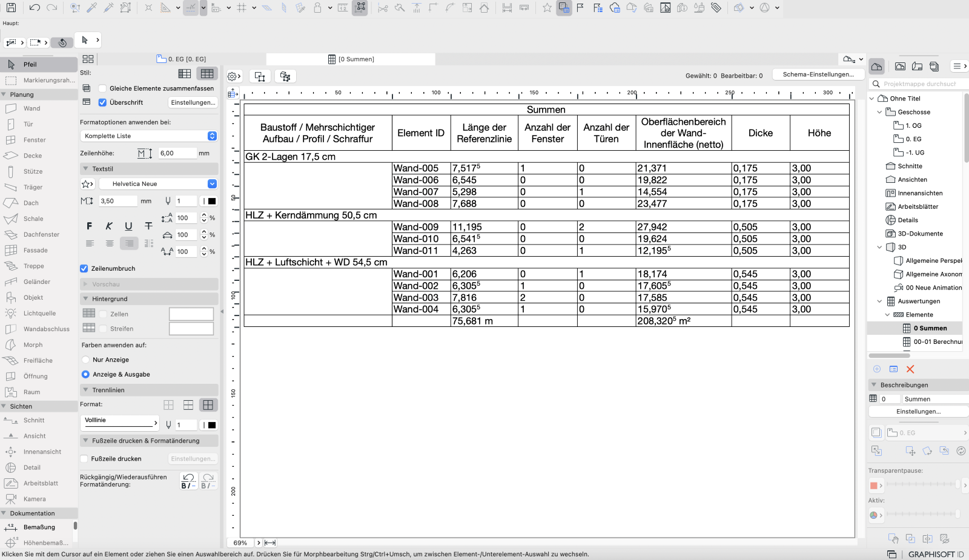Click the Undo arrow in top toolbar
The height and width of the screenshot is (560, 969).
35,8
